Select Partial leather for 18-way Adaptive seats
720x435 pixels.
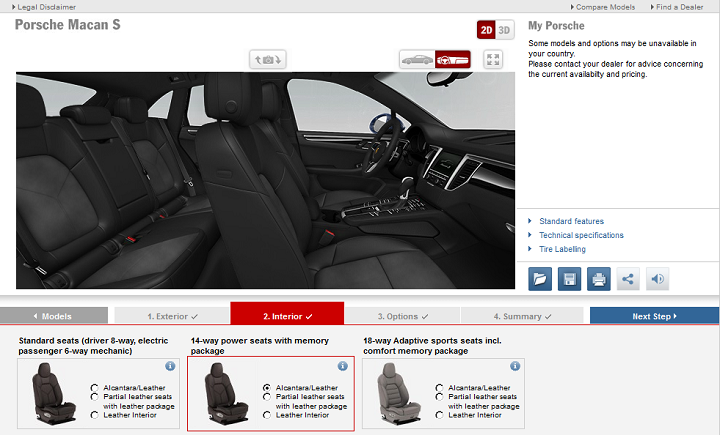click(x=439, y=396)
